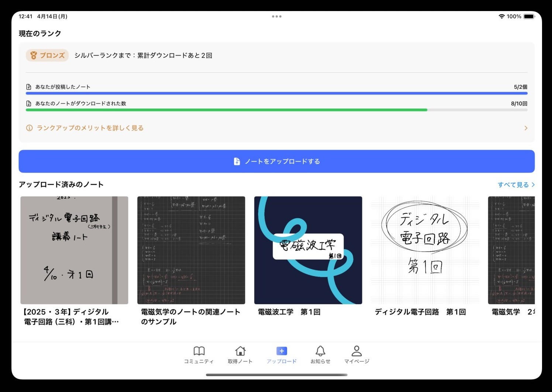Open the circled ディジタル電子回路 第1回 thumbnail
Image resolution: width=552 pixels, height=392 pixels.
tap(425, 250)
